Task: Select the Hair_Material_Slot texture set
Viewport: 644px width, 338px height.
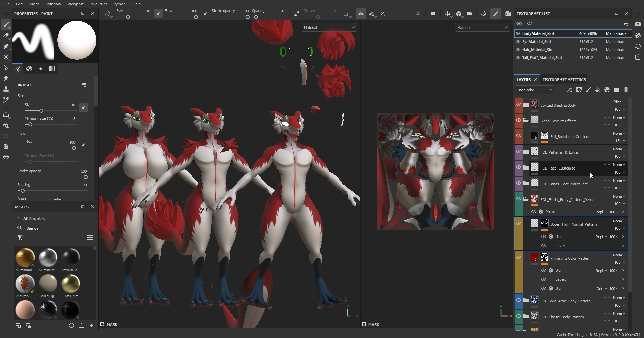Action: 538,50
